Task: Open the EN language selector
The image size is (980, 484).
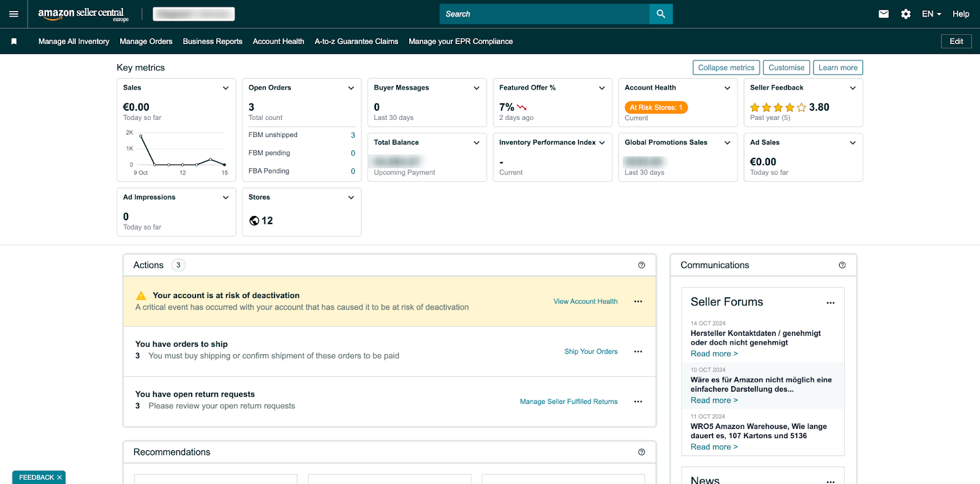Action: (932, 14)
